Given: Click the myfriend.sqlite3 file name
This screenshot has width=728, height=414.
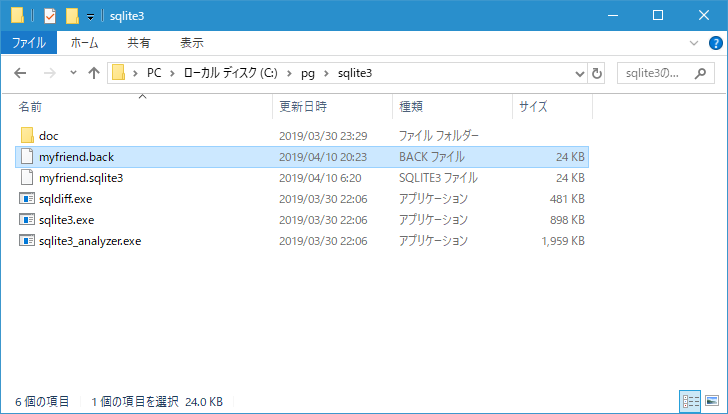Looking at the screenshot, I should [x=81, y=178].
